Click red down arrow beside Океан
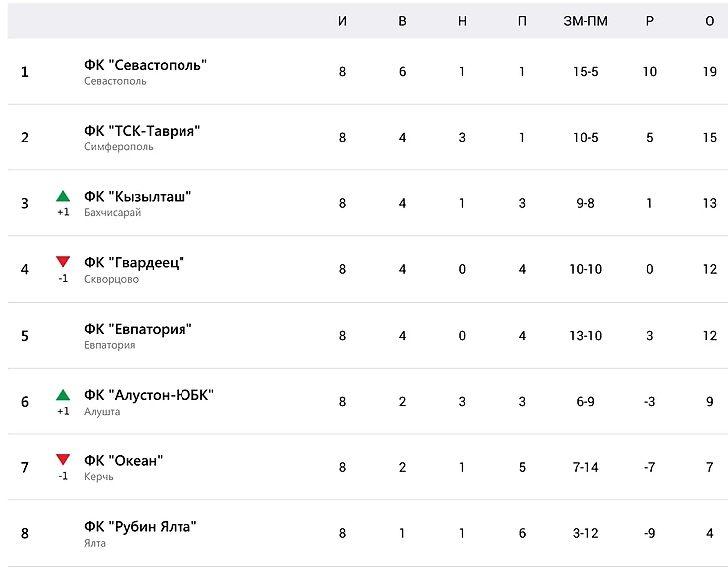The height and width of the screenshot is (568, 728). (63, 459)
